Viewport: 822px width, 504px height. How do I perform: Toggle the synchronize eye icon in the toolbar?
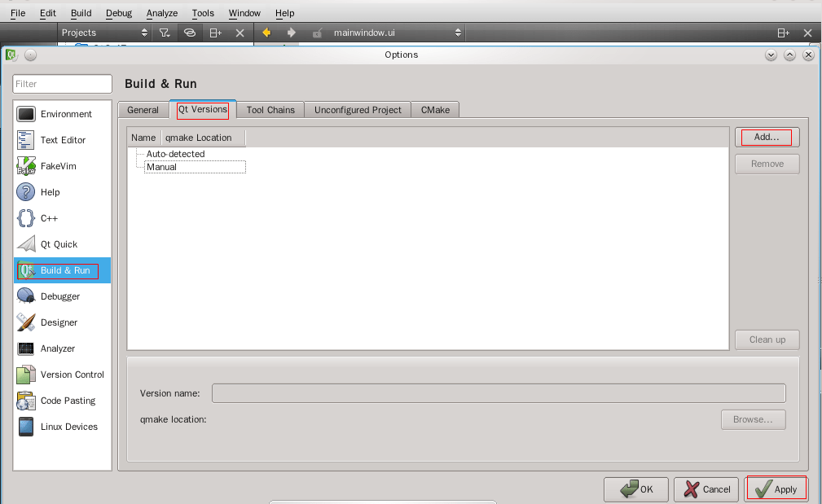tap(189, 33)
